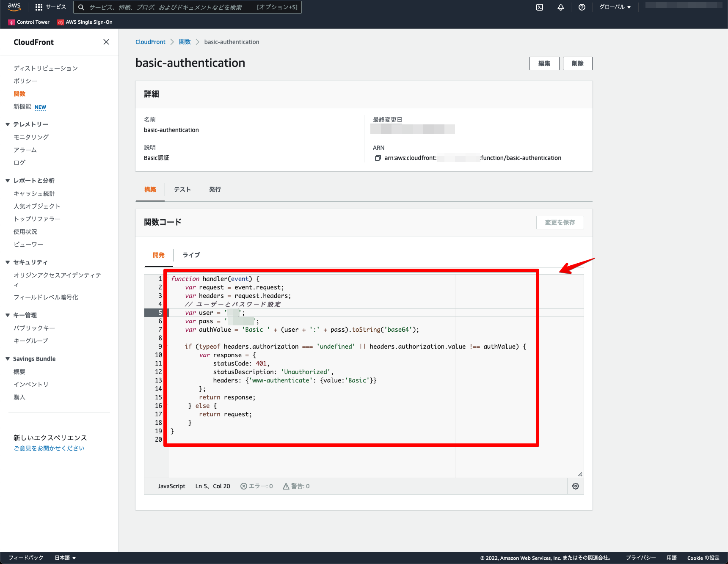Open ポリシー in sidebar
The height and width of the screenshot is (564, 728).
[x=25, y=81]
